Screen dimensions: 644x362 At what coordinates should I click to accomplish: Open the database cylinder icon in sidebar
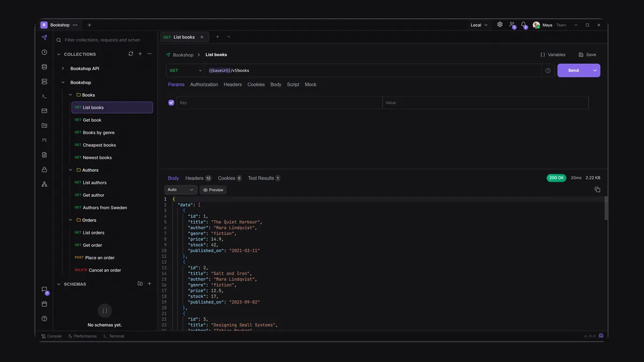pos(44,67)
